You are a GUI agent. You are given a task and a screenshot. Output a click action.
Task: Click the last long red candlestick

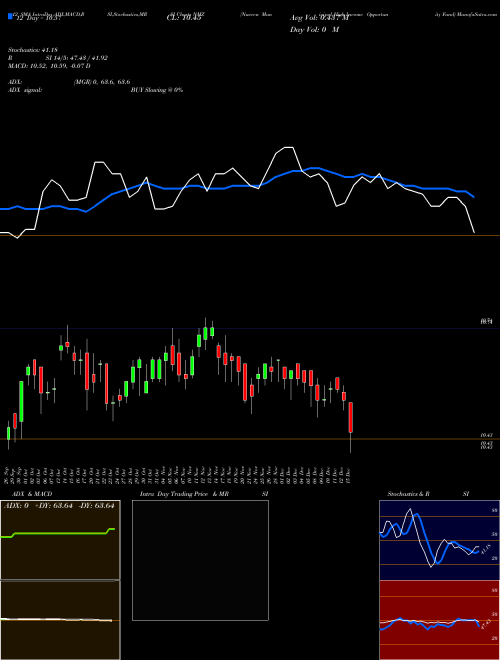tap(350, 418)
